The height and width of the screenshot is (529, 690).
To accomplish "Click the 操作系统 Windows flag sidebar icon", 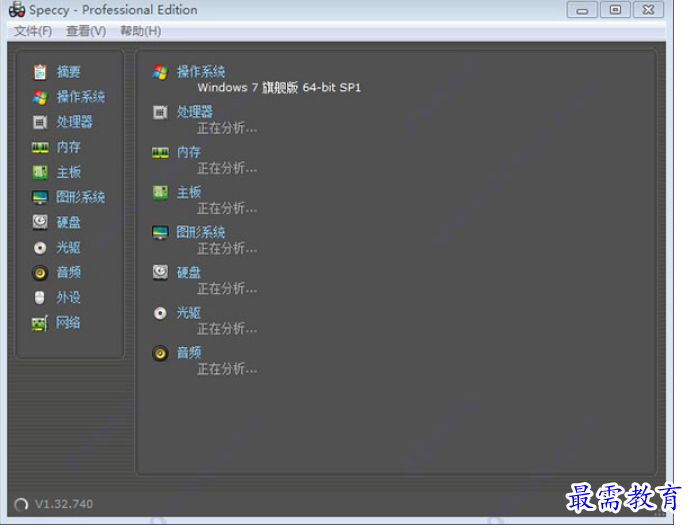I will [x=40, y=97].
